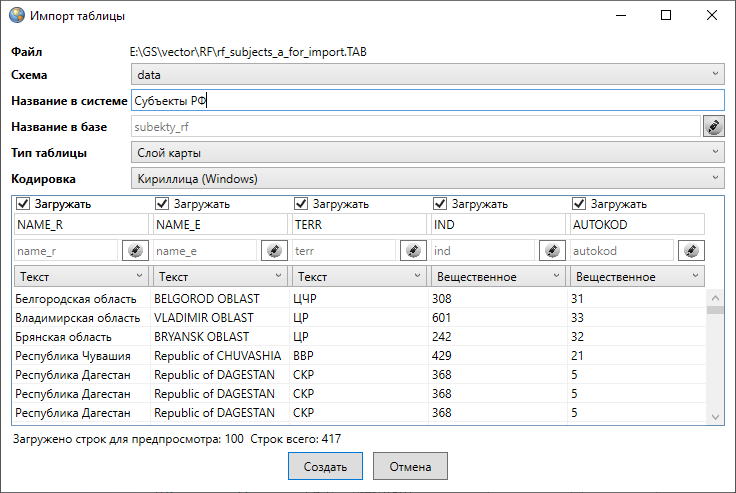Expand 'Тип таблицы' dropdown (Слой карты)
The image size is (736, 493).
(x=427, y=153)
